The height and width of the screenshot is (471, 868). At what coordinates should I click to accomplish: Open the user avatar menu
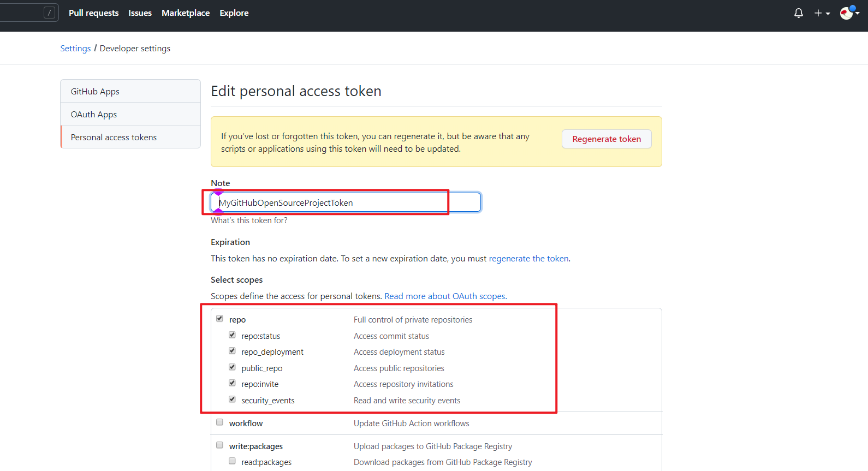[849, 13]
